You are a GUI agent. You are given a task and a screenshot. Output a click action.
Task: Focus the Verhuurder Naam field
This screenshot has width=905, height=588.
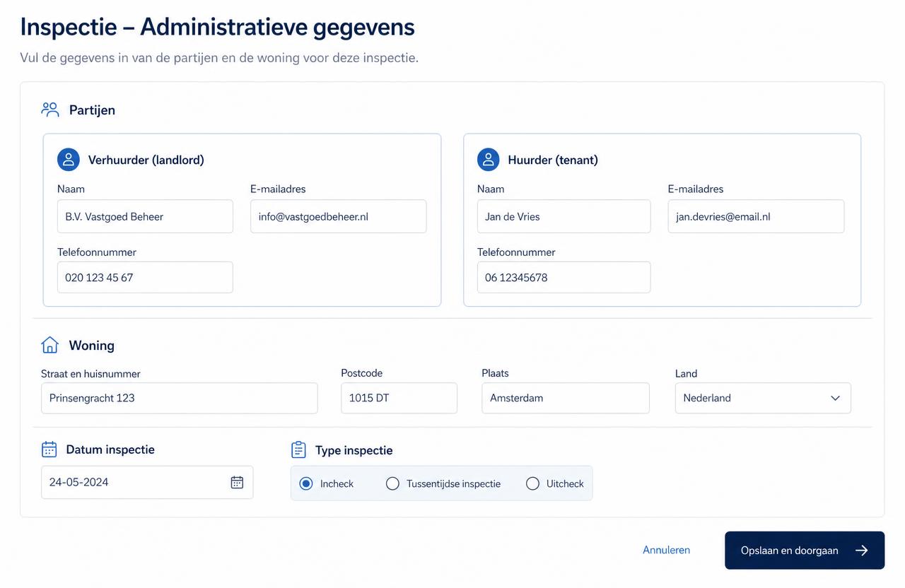tap(145, 216)
